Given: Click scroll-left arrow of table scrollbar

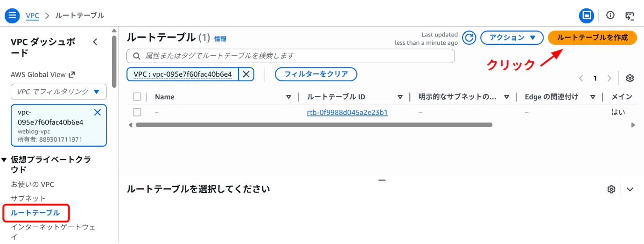Looking at the screenshot, I should point(130,125).
